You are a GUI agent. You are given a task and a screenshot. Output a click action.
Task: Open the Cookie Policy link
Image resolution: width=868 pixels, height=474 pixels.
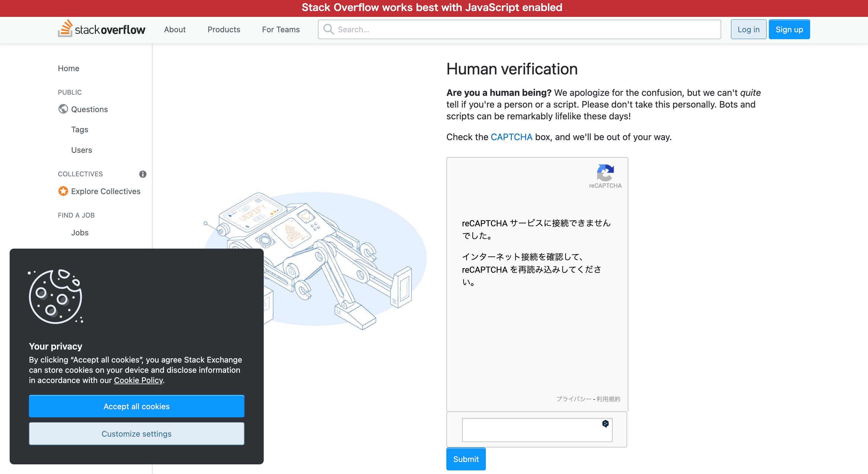pos(138,380)
